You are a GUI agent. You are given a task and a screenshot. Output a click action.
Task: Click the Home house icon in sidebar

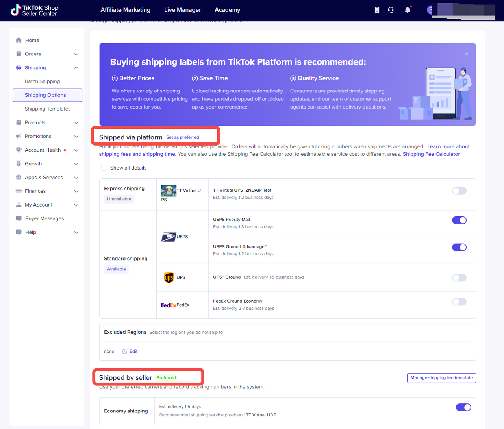tap(19, 40)
